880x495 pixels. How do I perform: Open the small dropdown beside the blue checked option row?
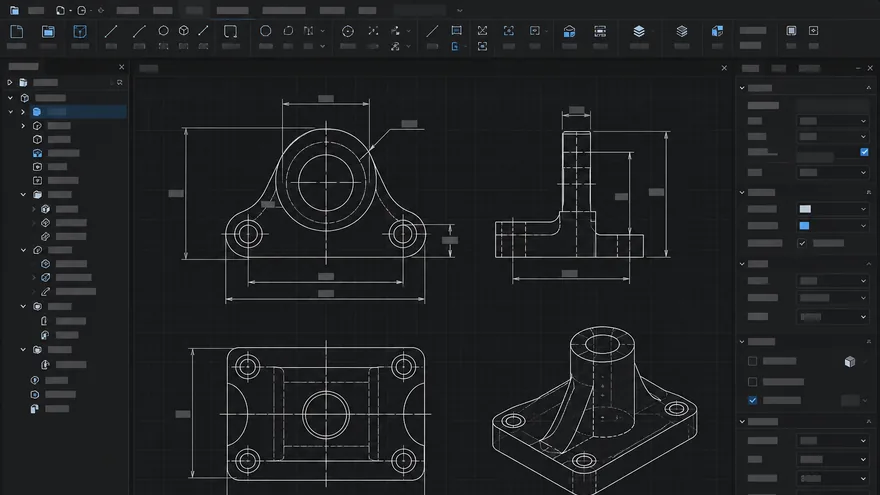coord(864,400)
